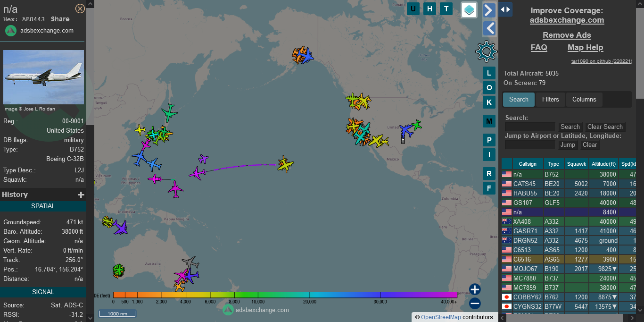Sort table by Altitude(ft) column

tap(603, 164)
